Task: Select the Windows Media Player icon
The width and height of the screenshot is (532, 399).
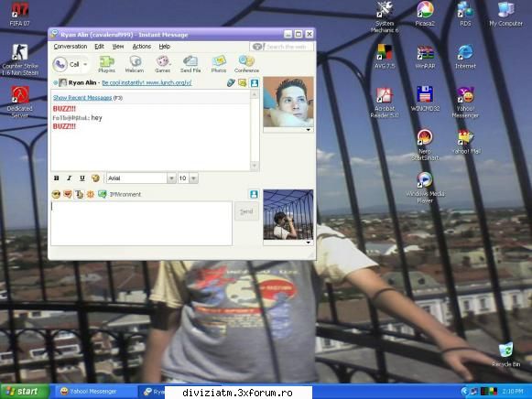Action: pos(425,188)
